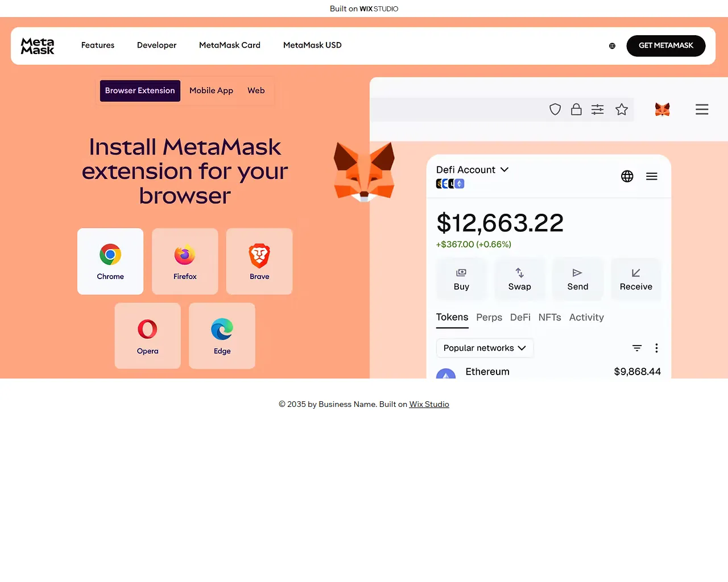
Task: Open the wallet hamburger menu
Action: [652, 176]
